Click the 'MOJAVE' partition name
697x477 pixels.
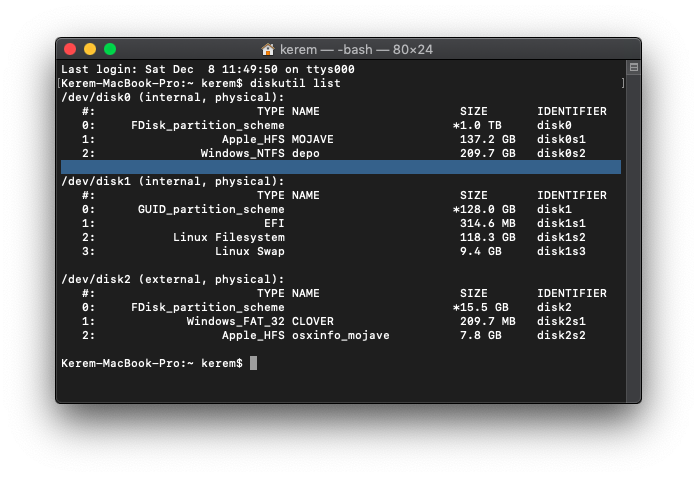point(313,139)
